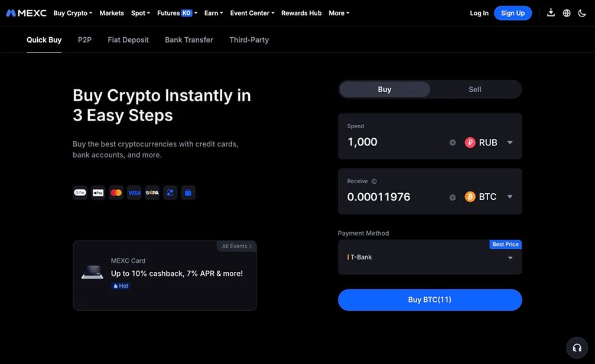Click the Visa payment icon
Image resolution: width=595 pixels, height=364 pixels.
[x=134, y=193]
